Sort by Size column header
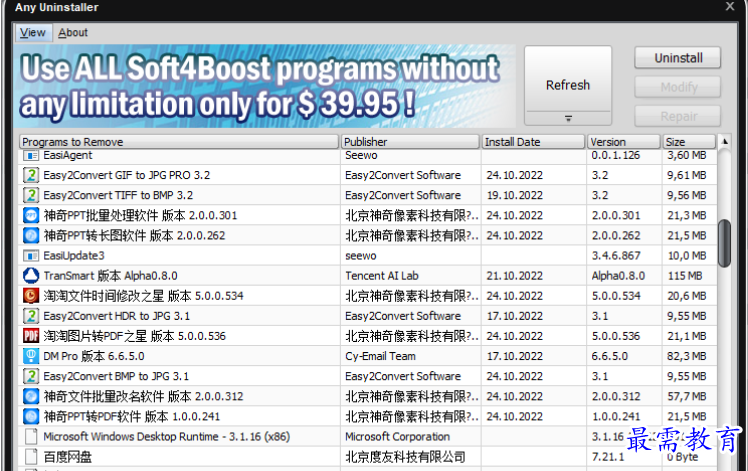748x471 pixels. coord(689,142)
